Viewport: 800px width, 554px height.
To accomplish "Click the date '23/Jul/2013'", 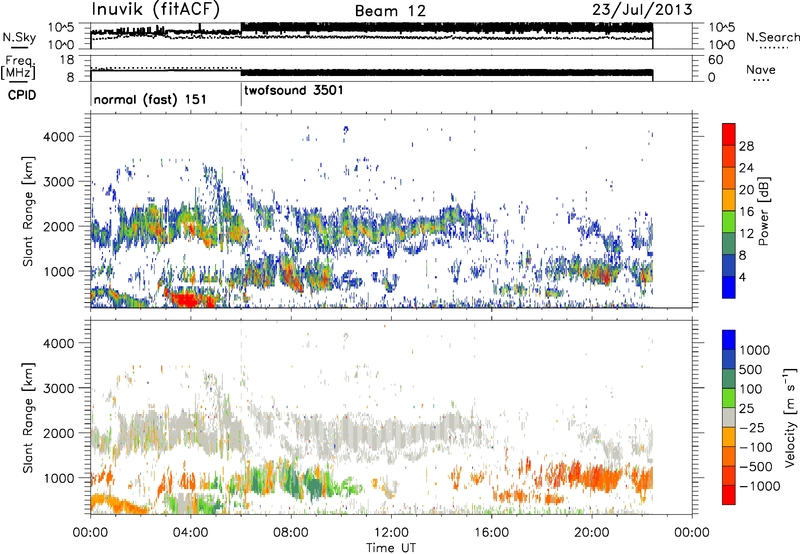I will pos(642,10).
